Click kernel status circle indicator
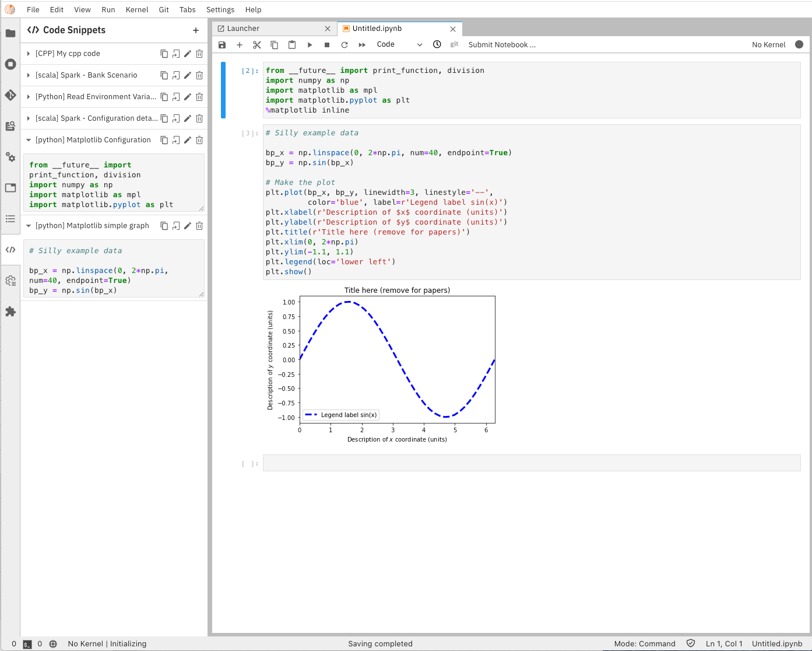 click(799, 44)
